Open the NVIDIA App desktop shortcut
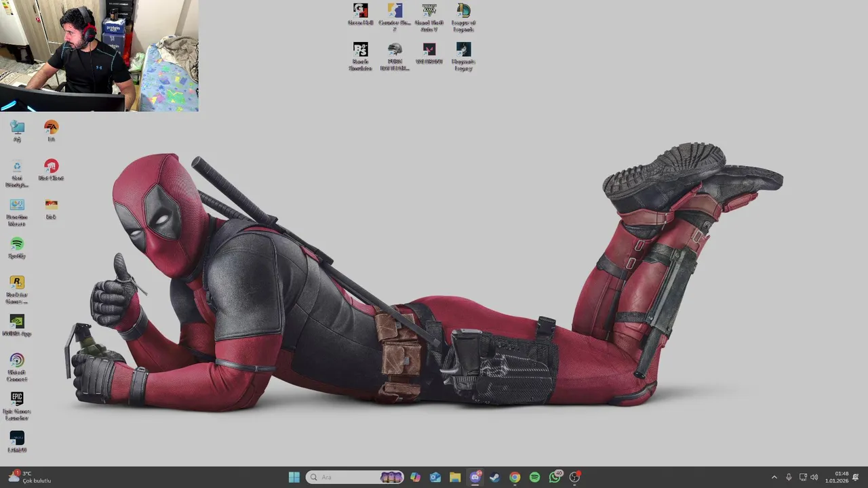This screenshot has width=868, height=488. tap(17, 325)
